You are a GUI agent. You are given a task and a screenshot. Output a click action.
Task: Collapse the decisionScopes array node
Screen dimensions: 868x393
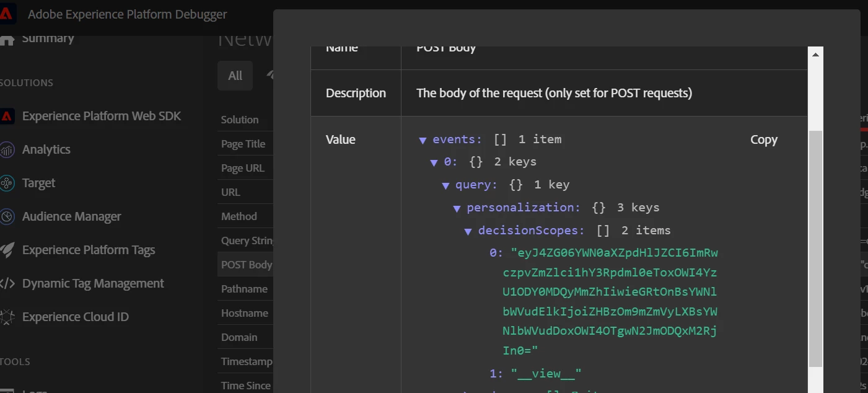(x=468, y=231)
